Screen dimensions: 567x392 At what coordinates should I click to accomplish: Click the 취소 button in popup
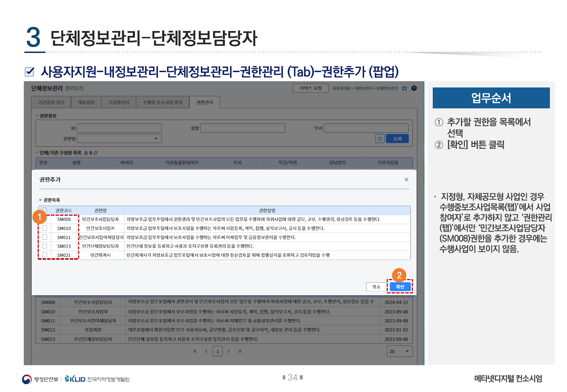[376, 287]
